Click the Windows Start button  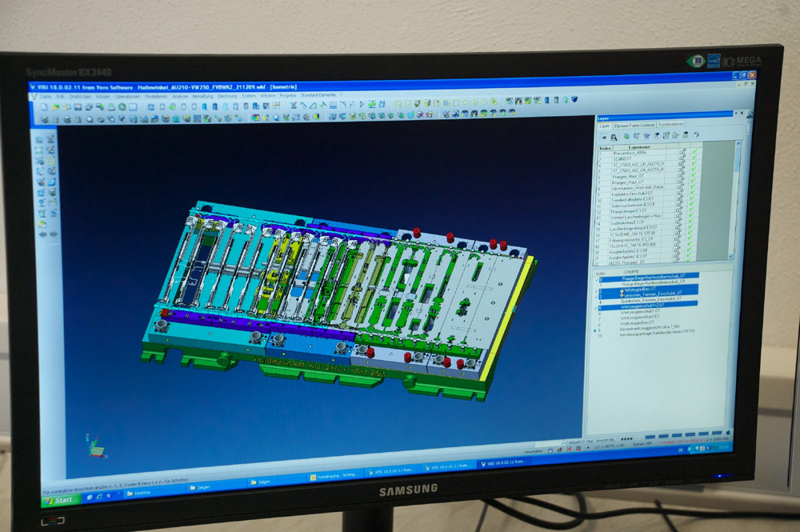(x=58, y=500)
